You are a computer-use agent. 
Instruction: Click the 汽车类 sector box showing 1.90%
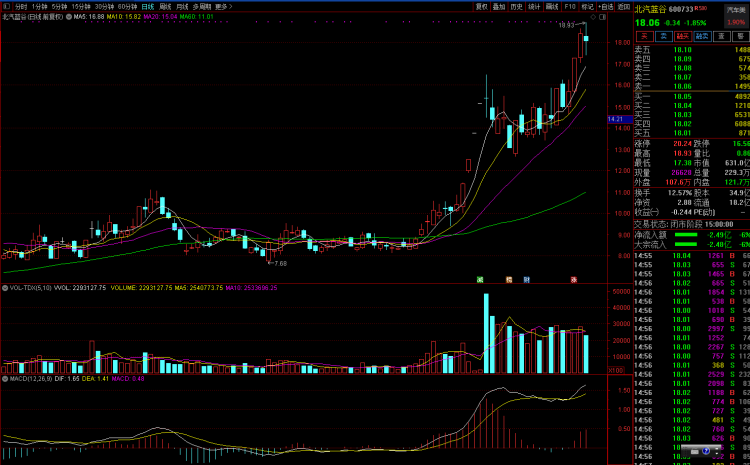tap(735, 13)
